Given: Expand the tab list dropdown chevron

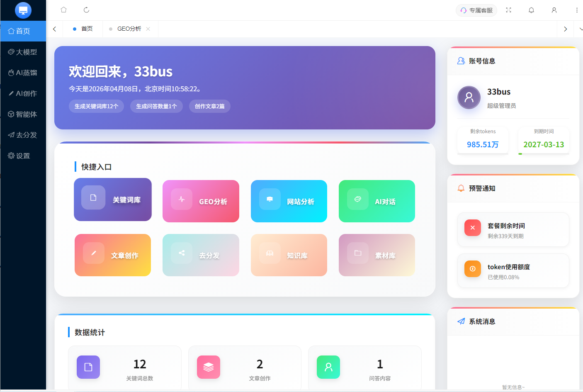Looking at the screenshot, I should (x=580, y=29).
